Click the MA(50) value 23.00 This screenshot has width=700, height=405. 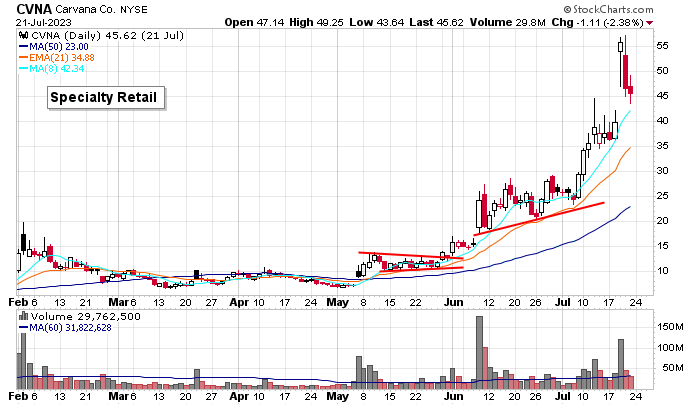[76, 47]
